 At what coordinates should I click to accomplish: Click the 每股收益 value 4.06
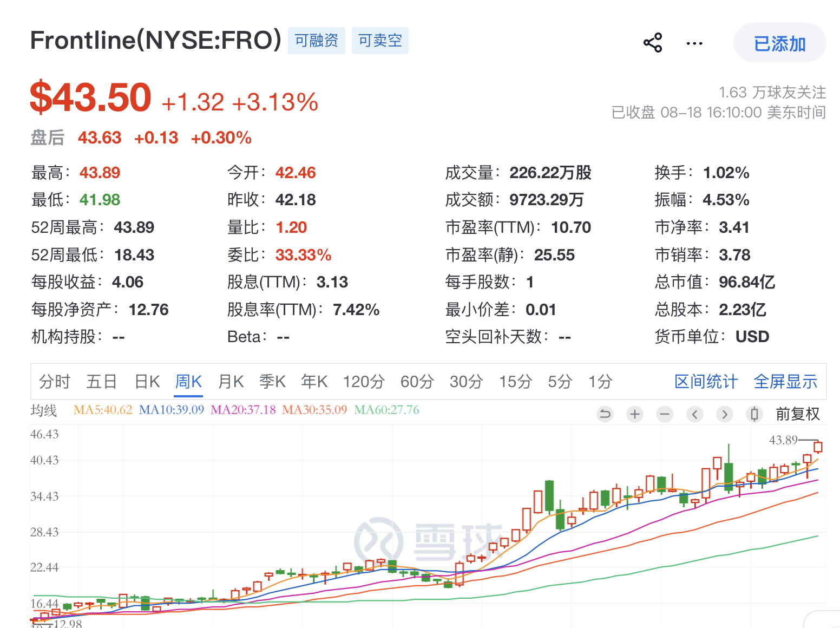[x=128, y=282]
